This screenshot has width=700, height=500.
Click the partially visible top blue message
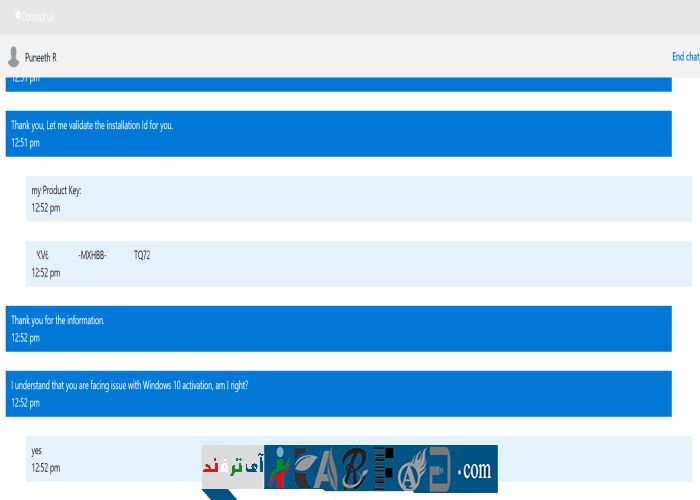point(338,84)
